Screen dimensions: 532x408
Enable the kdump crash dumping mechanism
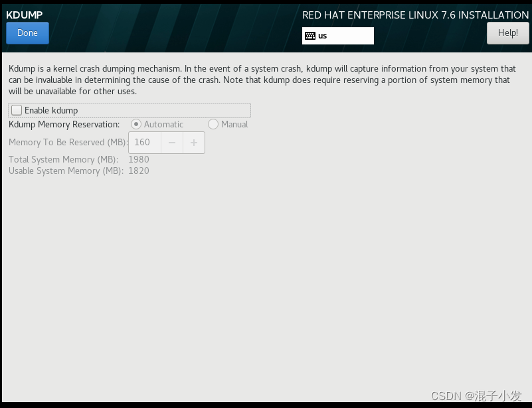tap(15, 110)
